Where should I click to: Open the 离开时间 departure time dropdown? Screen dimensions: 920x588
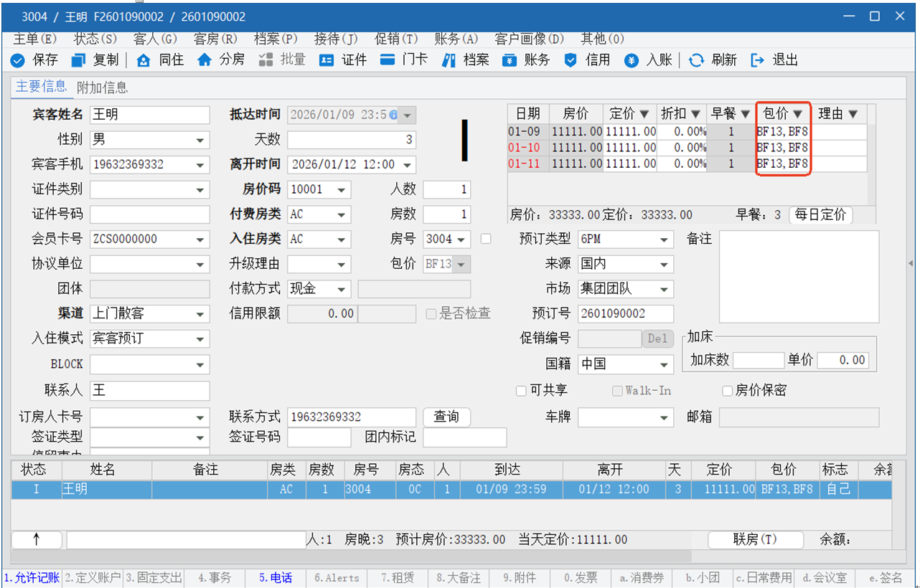pos(408,164)
